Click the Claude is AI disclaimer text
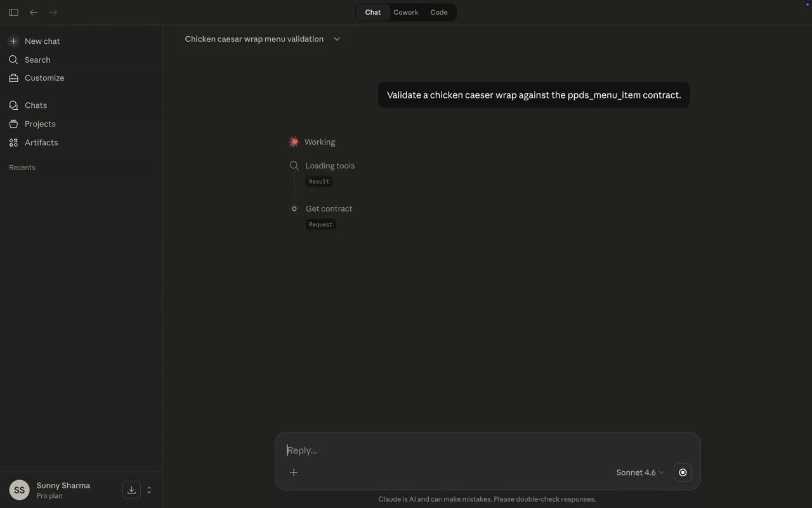 click(x=487, y=499)
